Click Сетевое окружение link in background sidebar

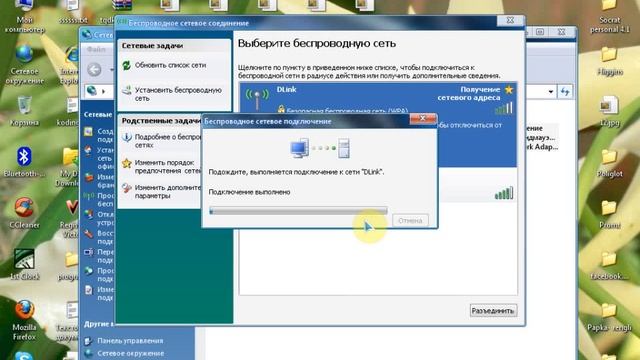click(x=131, y=353)
